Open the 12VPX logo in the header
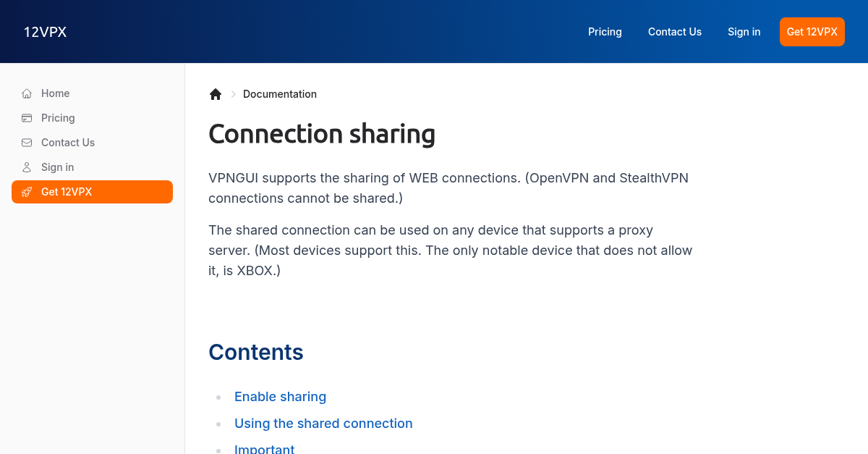This screenshot has height=454, width=868. point(45,32)
